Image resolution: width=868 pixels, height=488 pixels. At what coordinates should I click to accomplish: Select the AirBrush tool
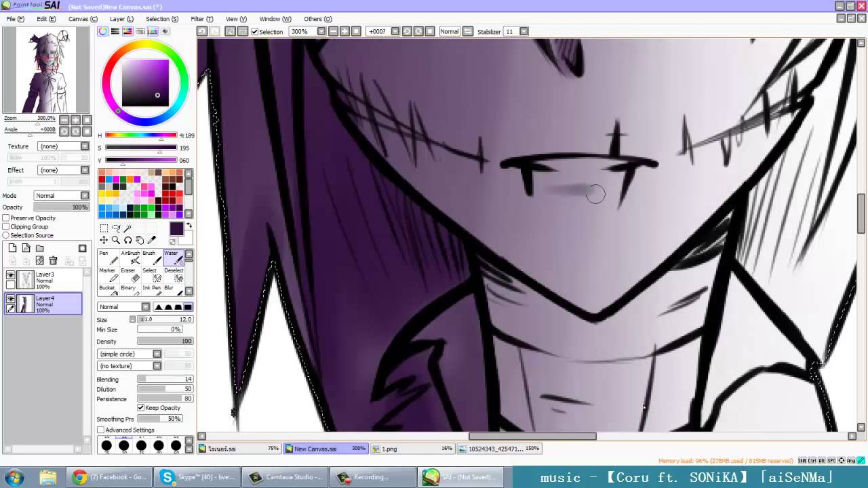tap(130, 258)
